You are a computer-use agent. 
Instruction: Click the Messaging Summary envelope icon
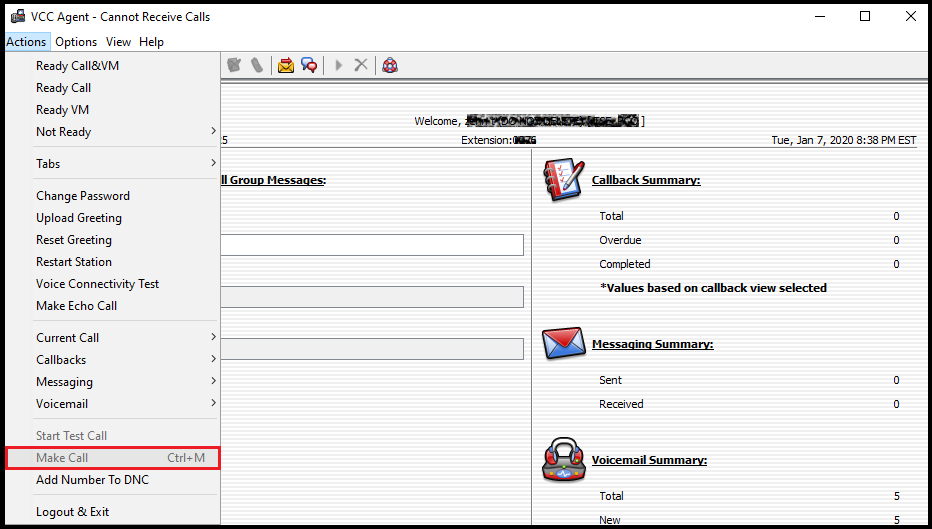click(563, 343)
